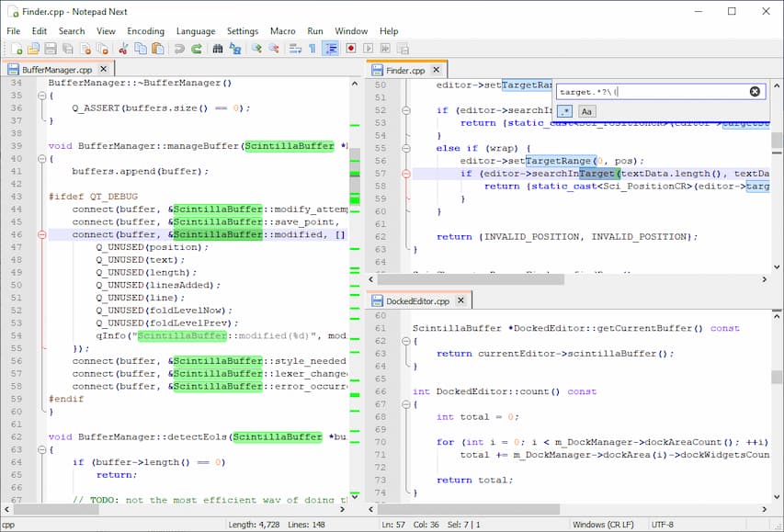The width and height of the screenshot is (784, 532).
Task: Collapse fold at DockedEditor line 67
Action: [406, 404]
